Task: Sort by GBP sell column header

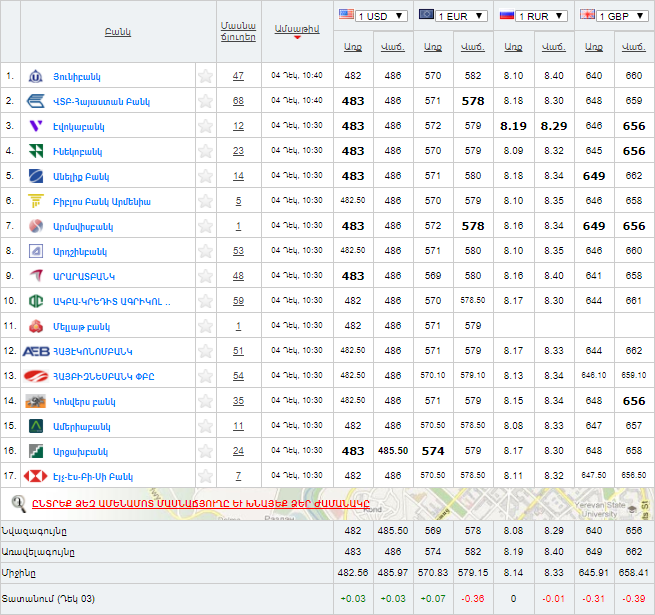Action: (634, 47)
